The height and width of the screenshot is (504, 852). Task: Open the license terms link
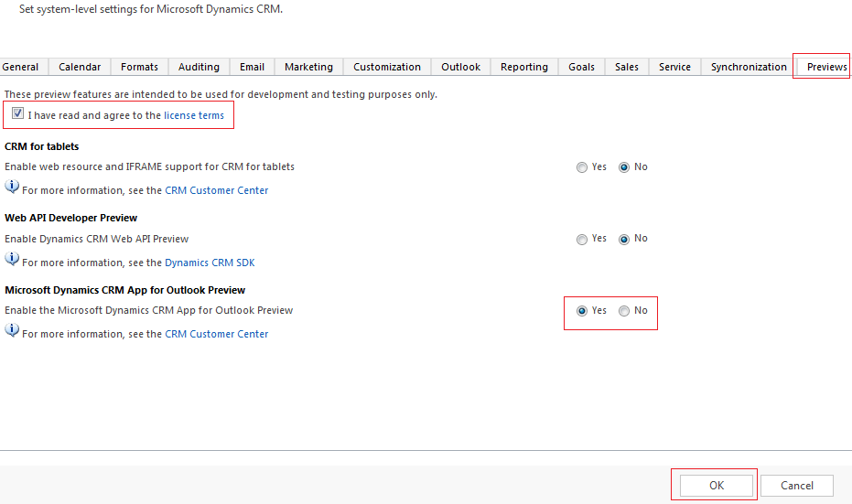coord(194,115)
